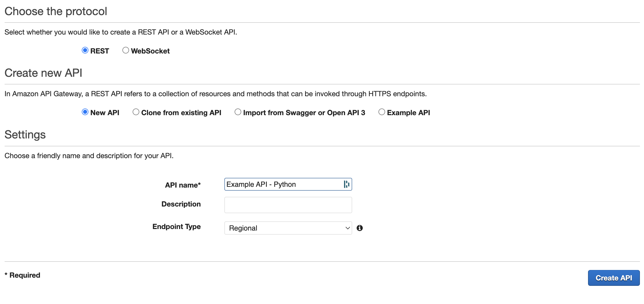Image resolution: width=644 pixels, height=304 pixels.
Task: Click the Choose the protocol heading
Action: tap(56, 11)
